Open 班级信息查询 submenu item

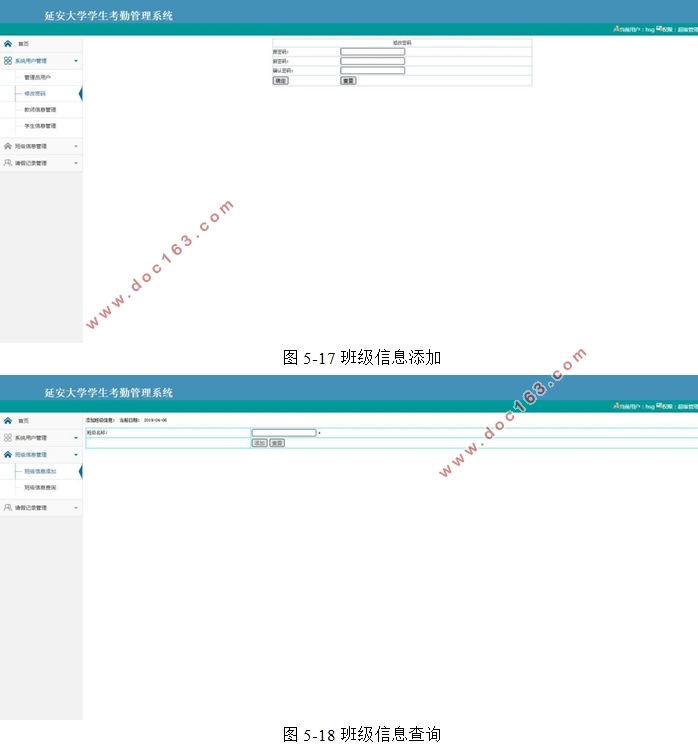coord(40,487)
